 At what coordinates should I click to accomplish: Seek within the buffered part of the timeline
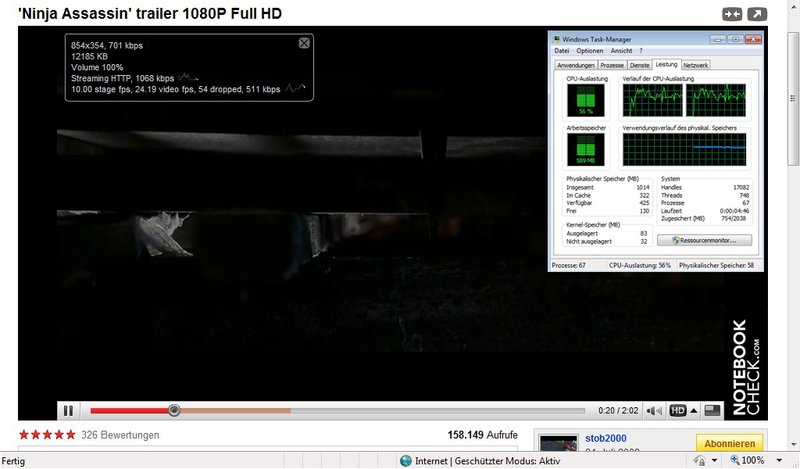coord(236,410)
